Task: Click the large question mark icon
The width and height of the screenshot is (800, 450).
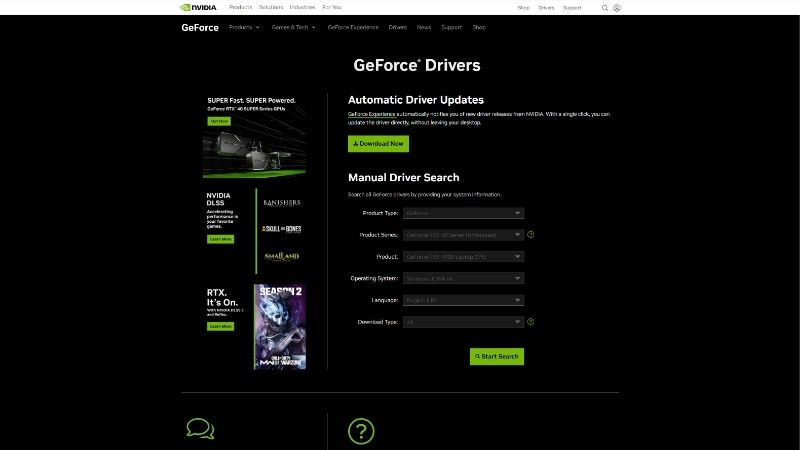Action: tap(361, 432)
